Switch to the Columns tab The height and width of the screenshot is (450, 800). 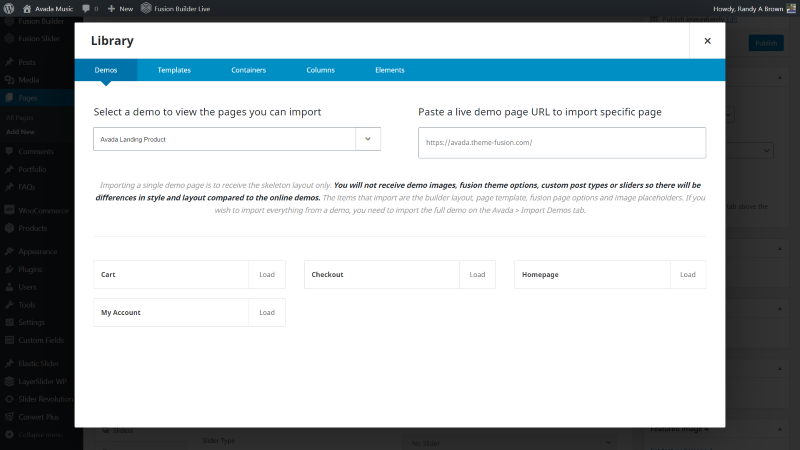tap(320, 70)
